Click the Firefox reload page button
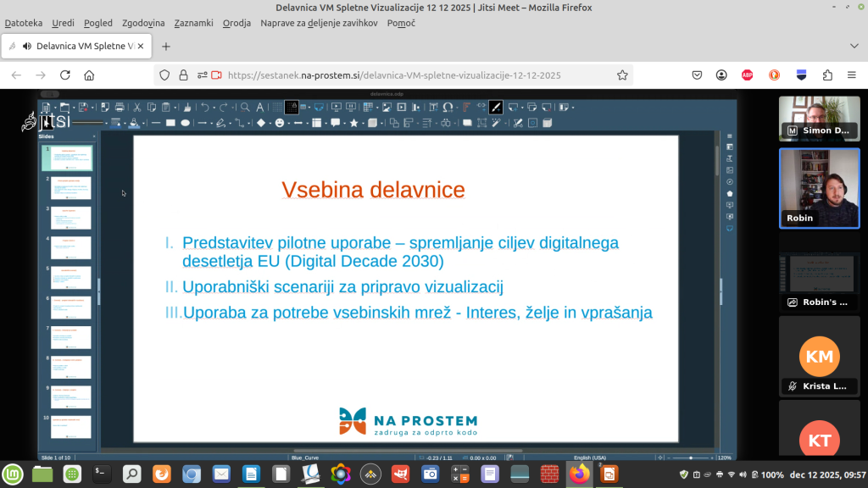The width and height of the screenshot is (868, 488). pyautogui.click(x=64, y=75)
